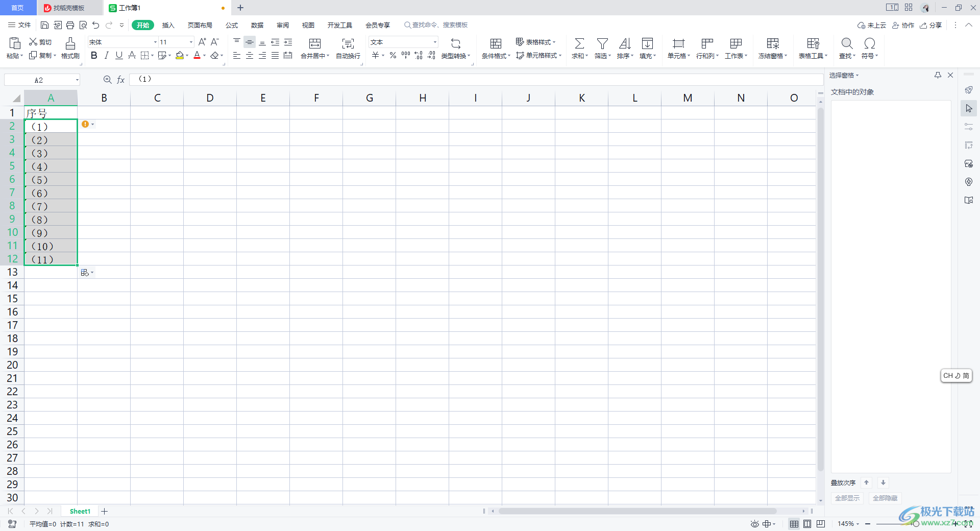Click the fx insert function icon
Screen dimensions: 980x531
(x=121, y=80)
